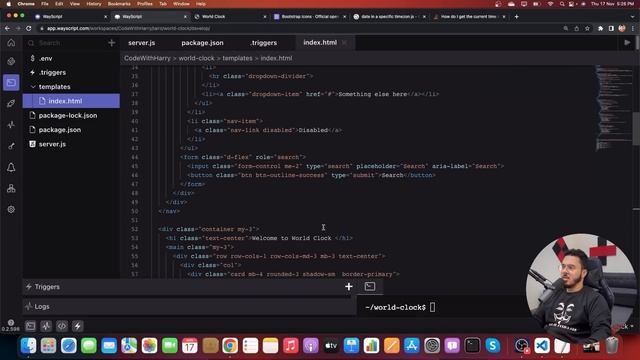Click the terminal prompt ~/world-clock$
Viewport: 640px width, 360px height.
396,307
